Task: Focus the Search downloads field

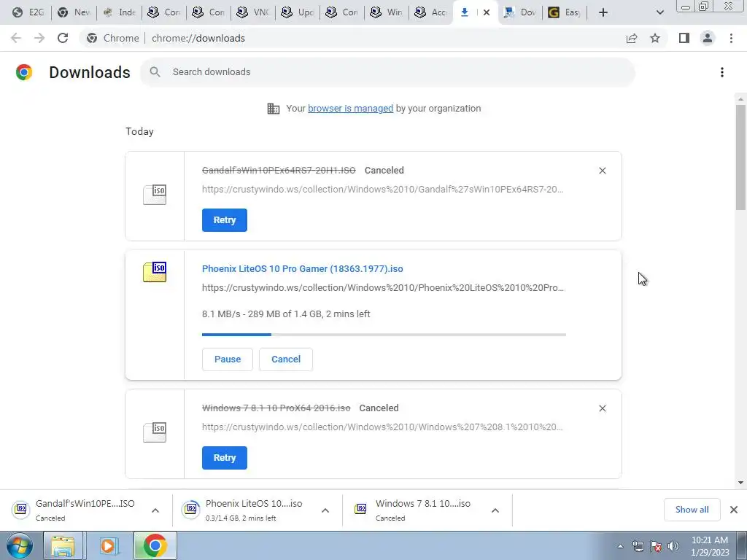Action: [387, 72]
